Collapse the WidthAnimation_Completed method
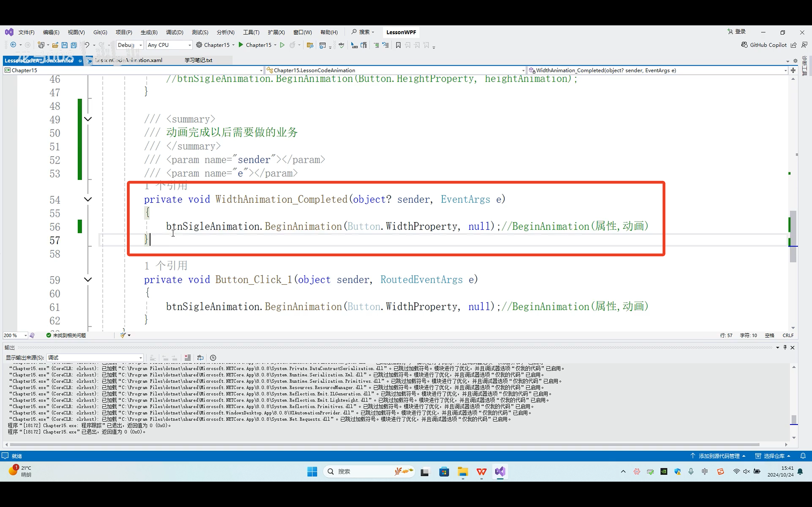Viewport: 812px width, 507px height. point(88,199)
